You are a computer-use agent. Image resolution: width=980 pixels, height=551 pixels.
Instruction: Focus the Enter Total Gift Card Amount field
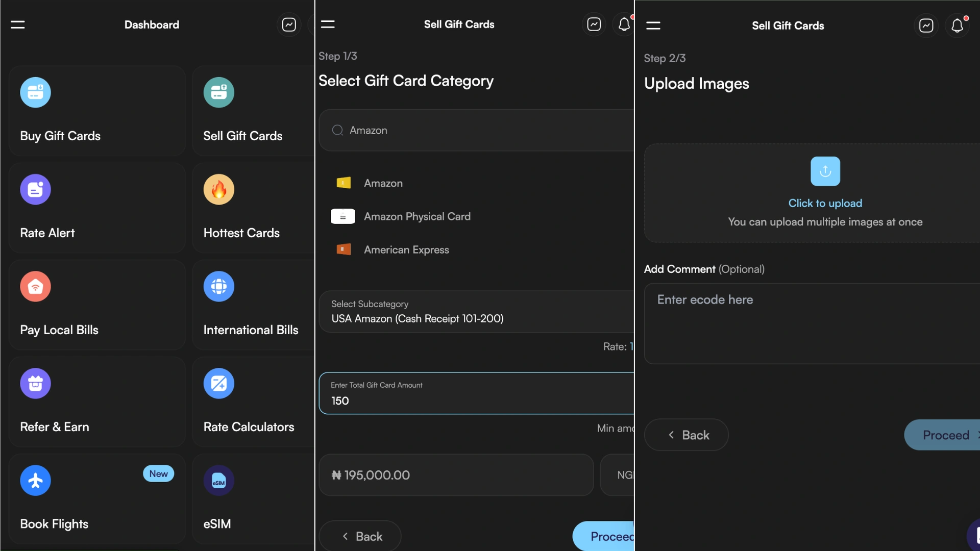coord(476,393)
